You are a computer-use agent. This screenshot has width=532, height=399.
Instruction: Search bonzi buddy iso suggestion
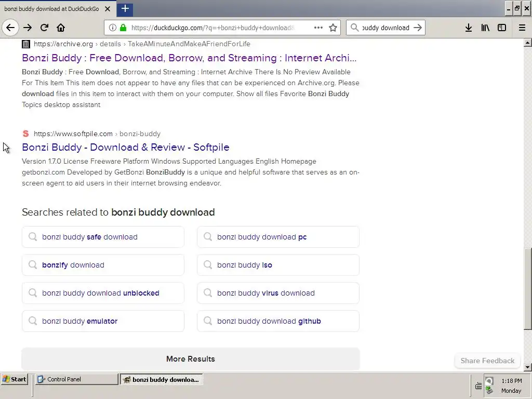pos(278,265)
